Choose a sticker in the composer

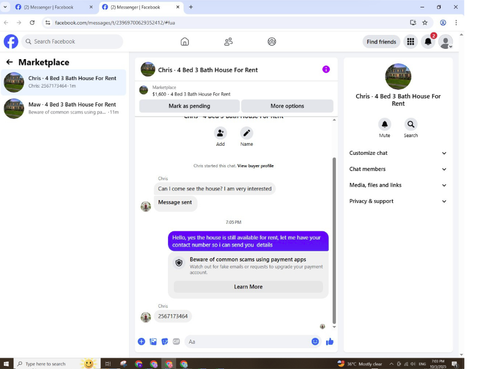[165, 341]
